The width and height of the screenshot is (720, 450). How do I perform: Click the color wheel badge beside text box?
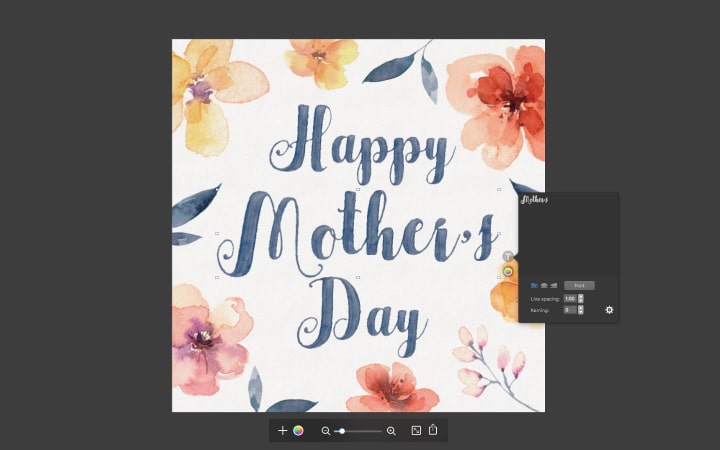click(x=508, y=271)
